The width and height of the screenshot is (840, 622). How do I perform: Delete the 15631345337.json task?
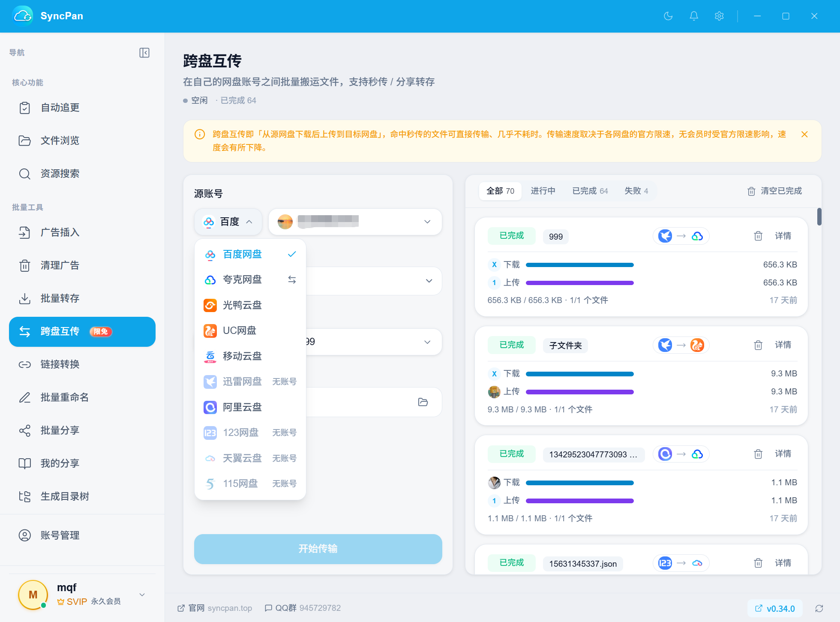pyautogui.click(x=758, y=563)
